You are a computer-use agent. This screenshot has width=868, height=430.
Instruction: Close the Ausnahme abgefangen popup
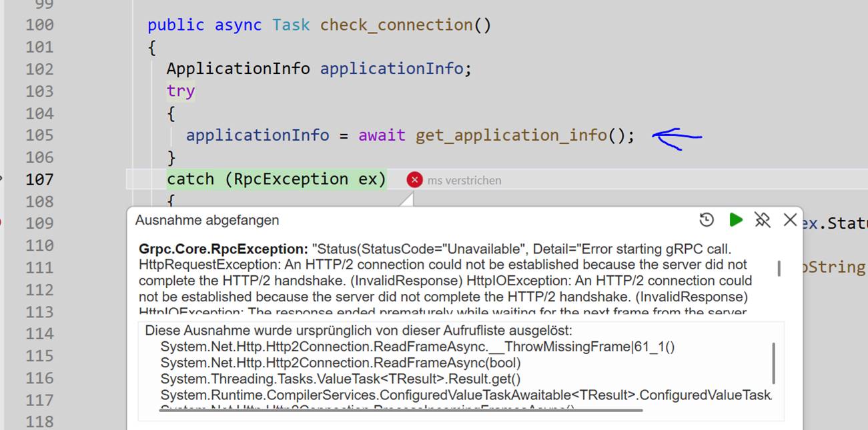point(790,219)
